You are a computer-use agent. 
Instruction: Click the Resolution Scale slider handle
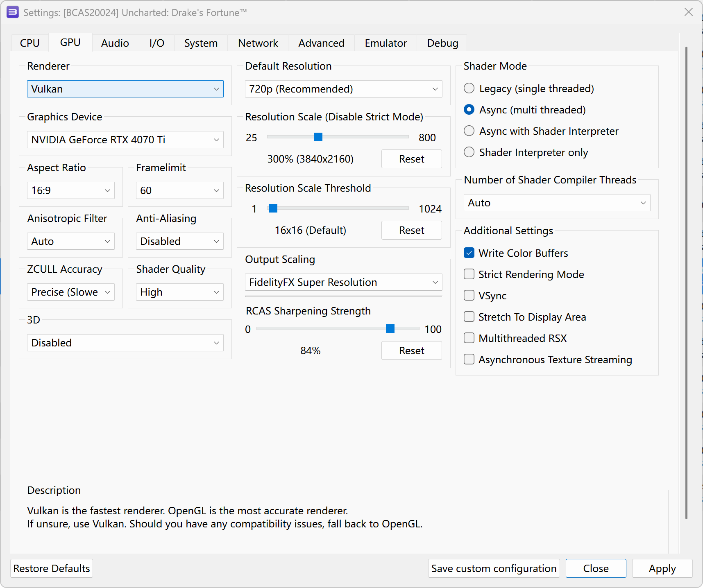318,137
